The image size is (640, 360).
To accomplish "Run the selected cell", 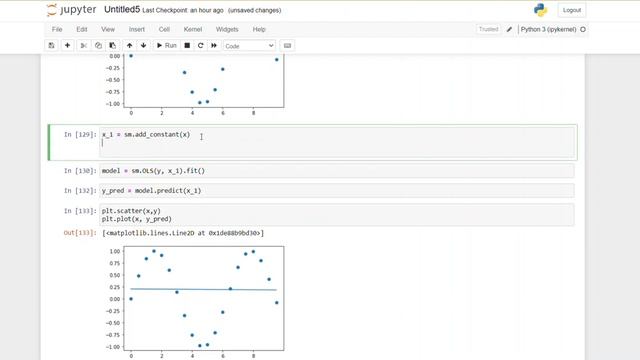I will tap(167, 46).
